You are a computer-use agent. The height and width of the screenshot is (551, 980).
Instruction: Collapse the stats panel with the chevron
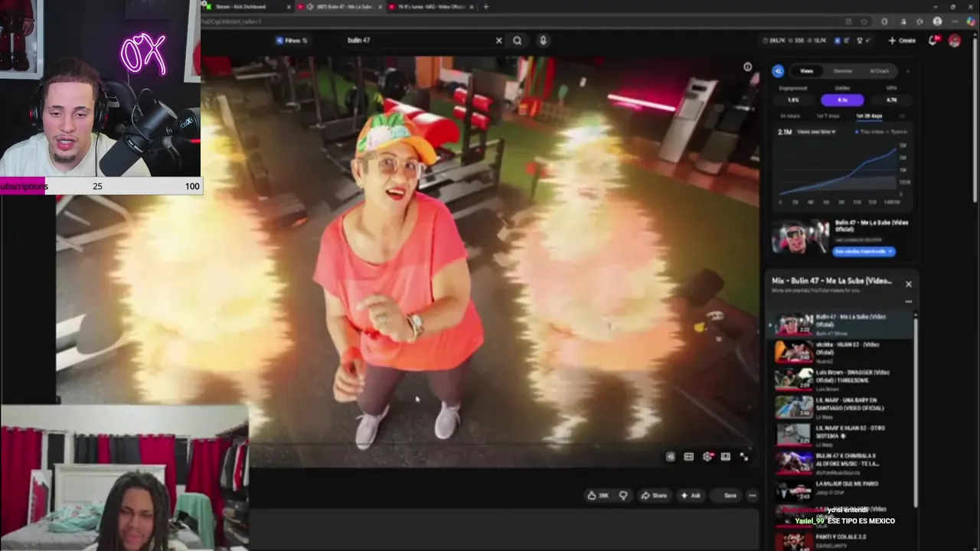(x=908, y=71)
